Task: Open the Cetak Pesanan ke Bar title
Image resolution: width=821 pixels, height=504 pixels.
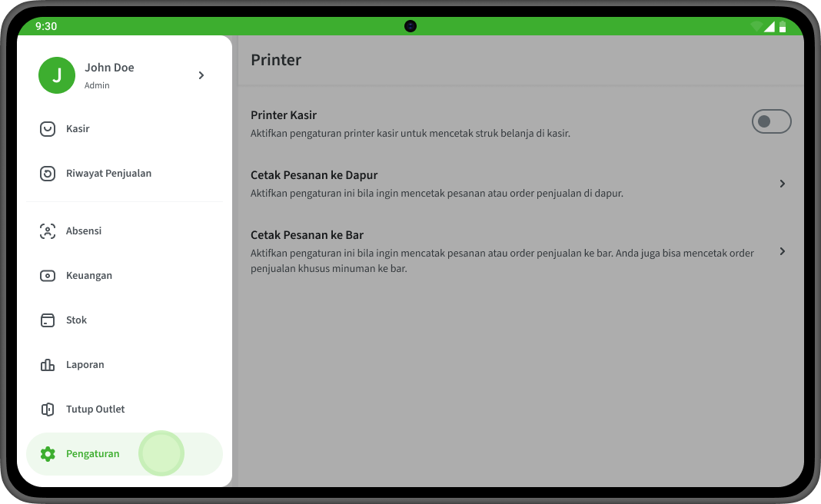Action: 307,235
